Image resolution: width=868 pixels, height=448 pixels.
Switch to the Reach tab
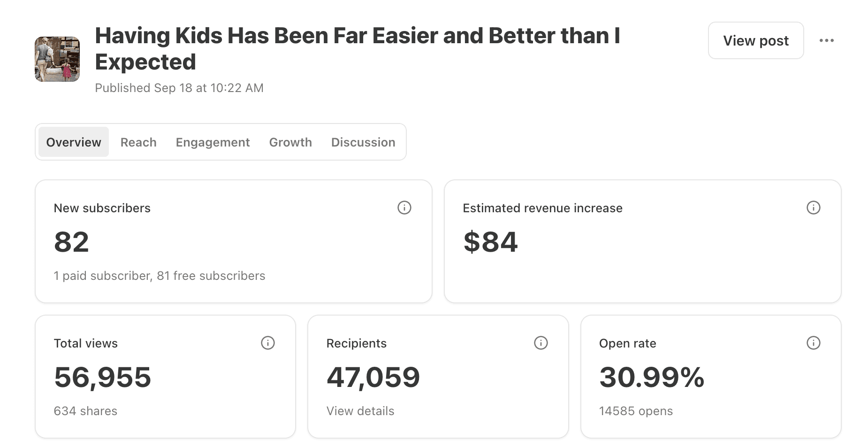tap(138, 142)
